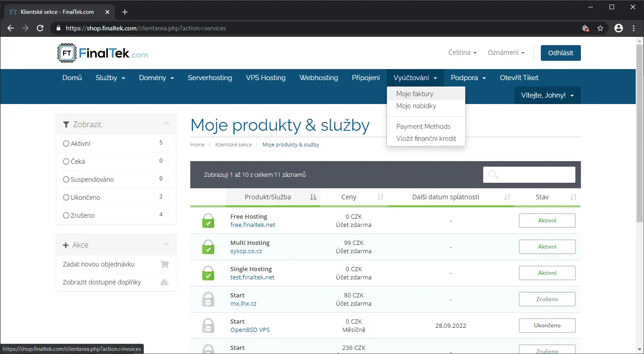This screenshot has height=354, width=644.
Task: Sort by the Produkt/Služba column sort icon
Action: point(313,197)
